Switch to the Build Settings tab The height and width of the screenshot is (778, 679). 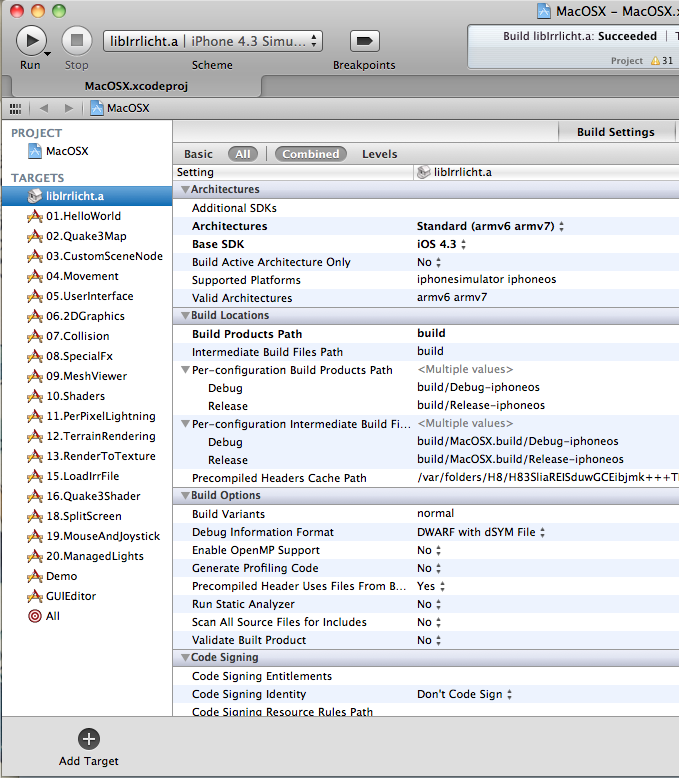coord(615,132)
